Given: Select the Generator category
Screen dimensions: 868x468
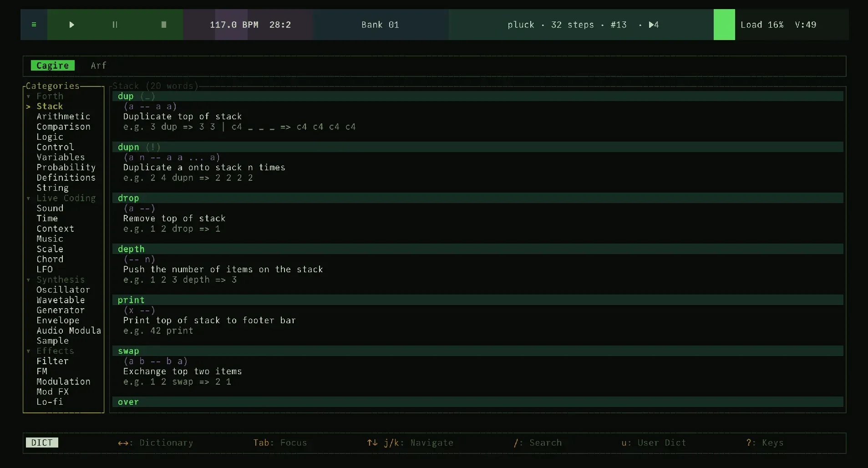Looking at the screenshot, I should 61,310.
